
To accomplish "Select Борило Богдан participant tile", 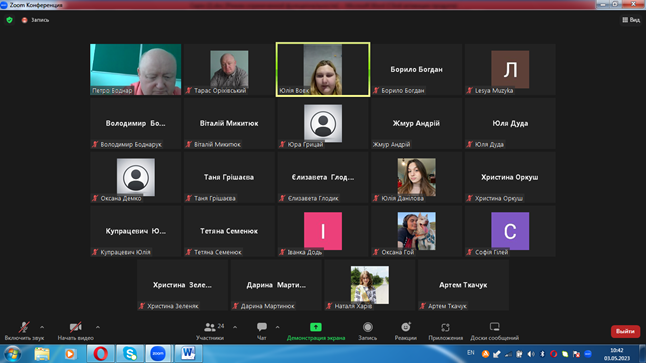I will pos(416,69).
